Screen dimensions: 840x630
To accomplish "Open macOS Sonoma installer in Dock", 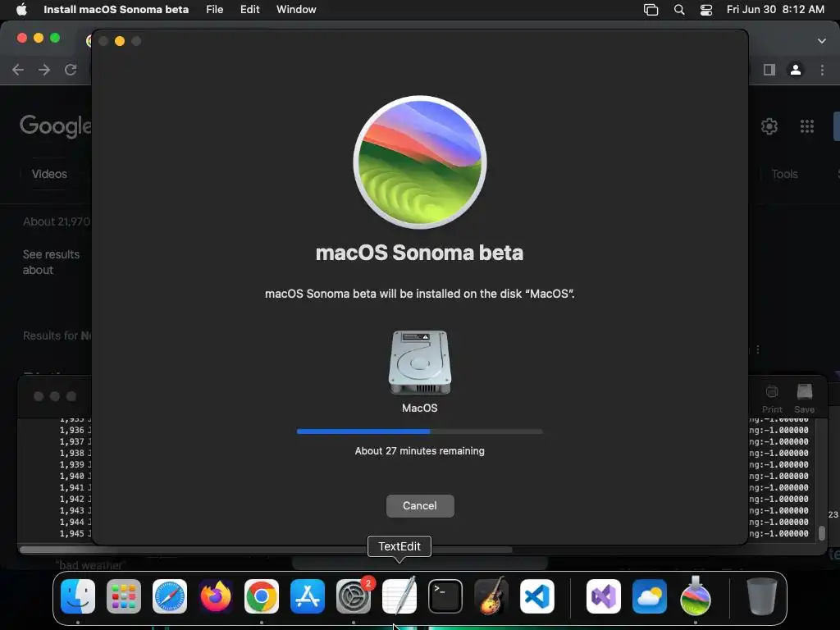I will tap(696, 596).
